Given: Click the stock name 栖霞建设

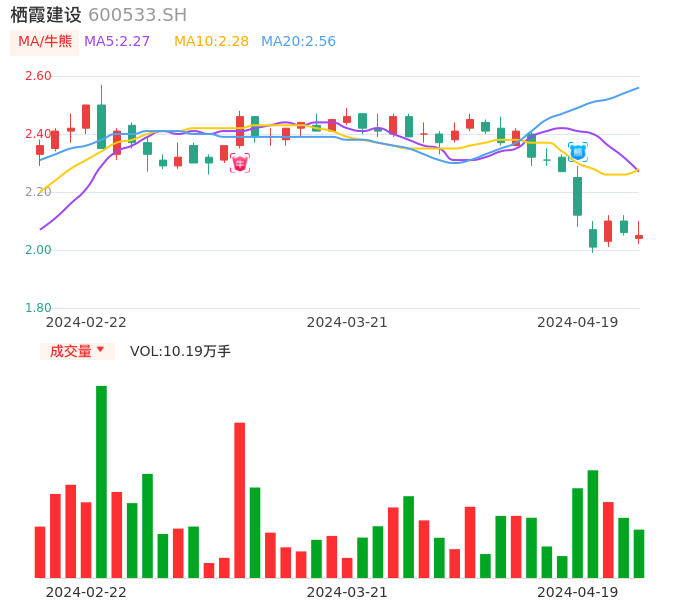Looking at the screenshot, I should tap(46, 15).
